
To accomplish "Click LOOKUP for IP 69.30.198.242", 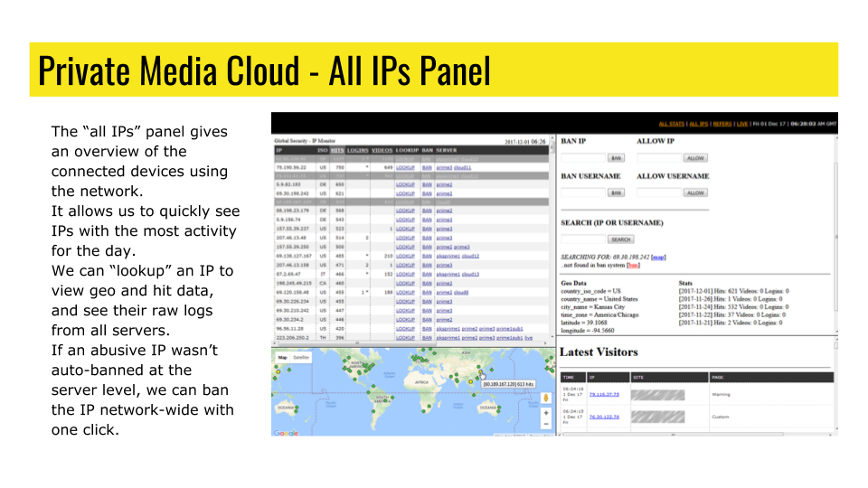I will click(x=405, y=193).
